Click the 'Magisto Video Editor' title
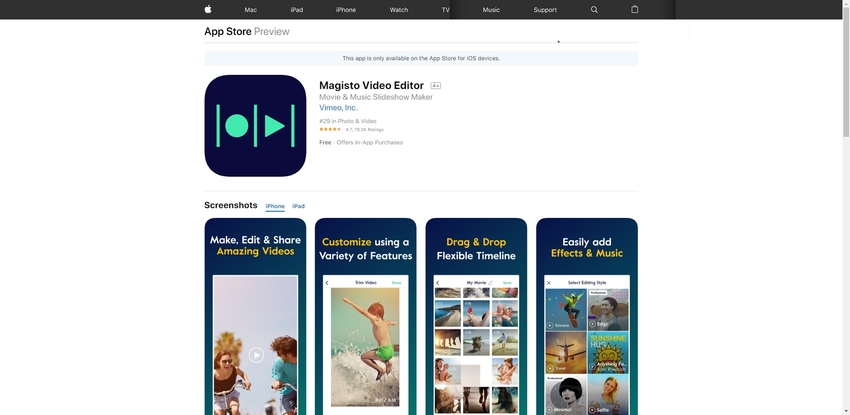The image size is (850, 415). (x=371, y=86)
